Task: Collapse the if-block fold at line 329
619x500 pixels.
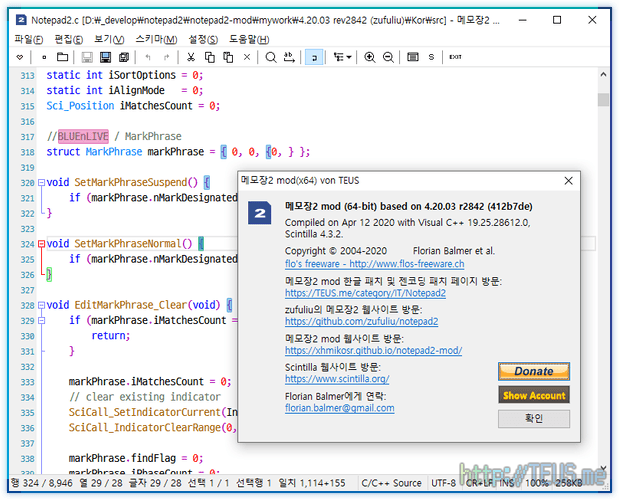Action: coord(41,320)
